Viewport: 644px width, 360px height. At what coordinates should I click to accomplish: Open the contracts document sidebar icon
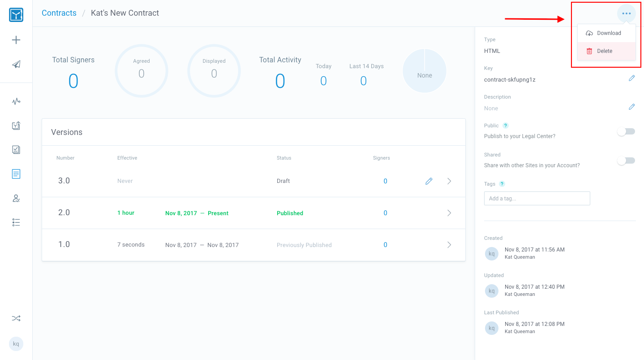pyautogui.click(x=16, y=174)
